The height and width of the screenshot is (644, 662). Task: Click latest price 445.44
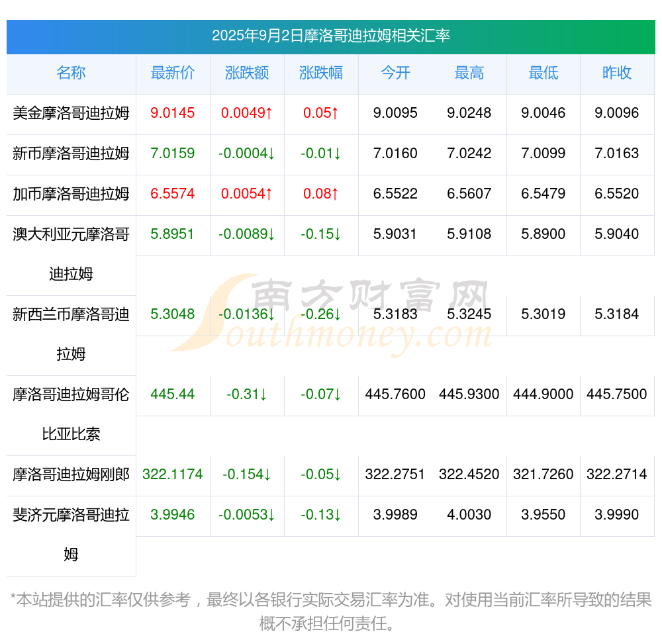[x=173, y=394]
